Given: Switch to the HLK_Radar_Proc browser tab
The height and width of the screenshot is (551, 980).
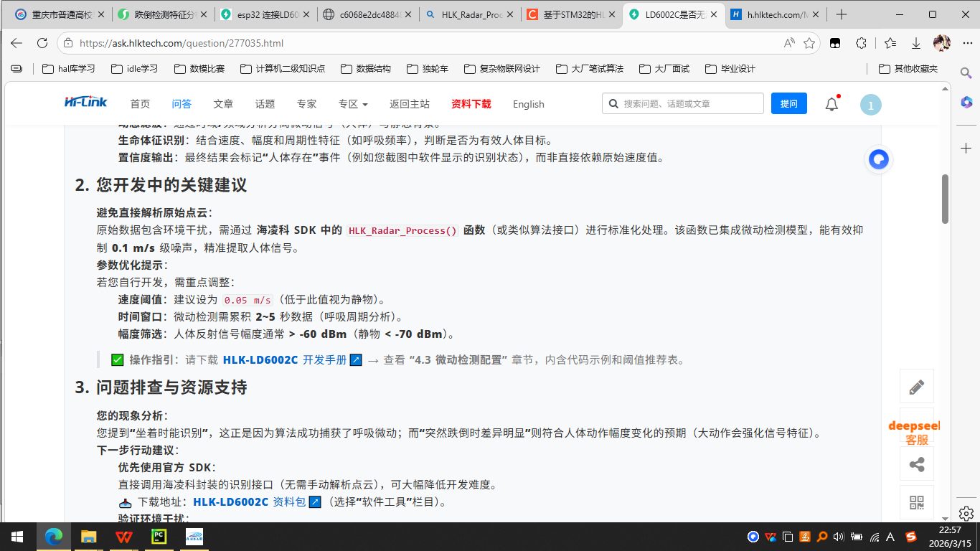Looking at the screenshot, I should (x=469, y=14).
